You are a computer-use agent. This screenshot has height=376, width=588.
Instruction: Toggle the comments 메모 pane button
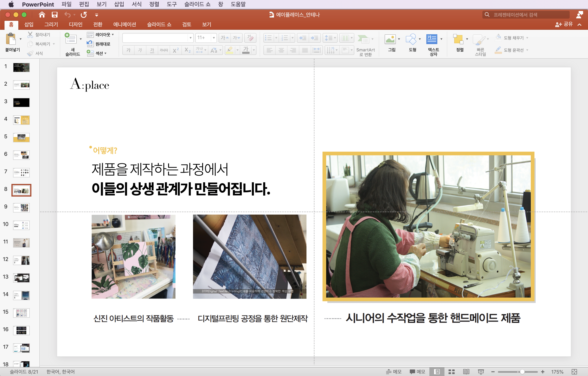click(x=417, y=372)
